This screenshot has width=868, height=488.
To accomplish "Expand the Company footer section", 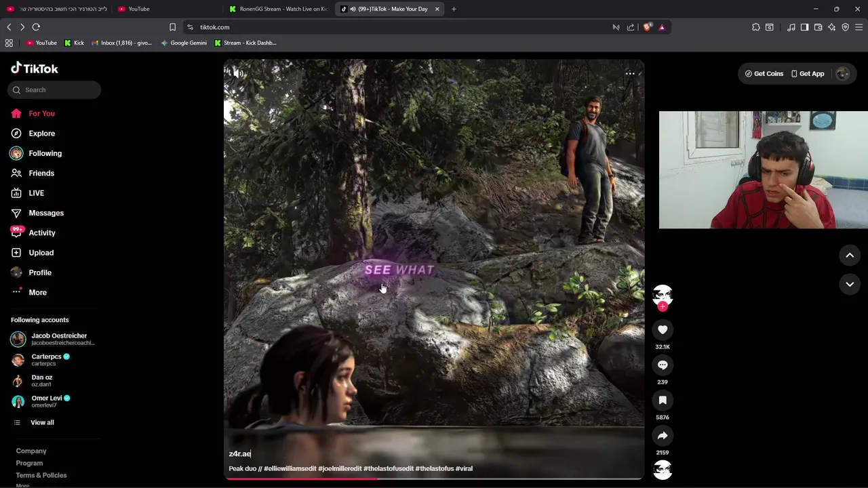I will 31,451.
